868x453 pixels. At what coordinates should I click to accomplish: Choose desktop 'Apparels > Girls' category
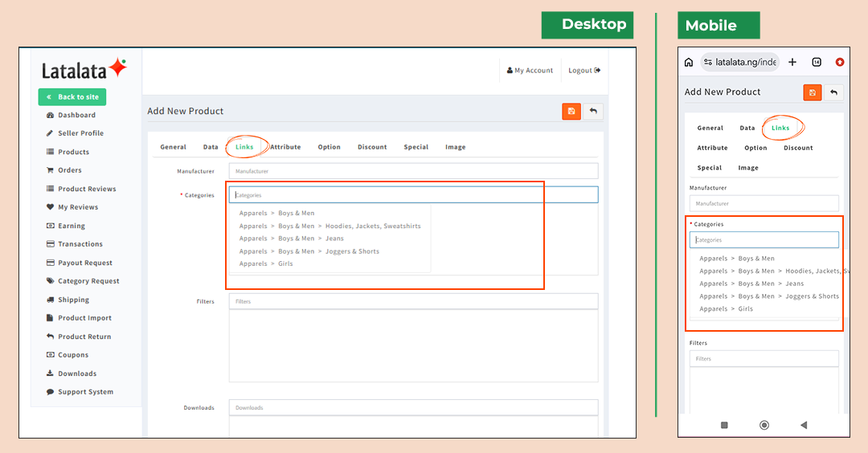(x=266, y=263)
